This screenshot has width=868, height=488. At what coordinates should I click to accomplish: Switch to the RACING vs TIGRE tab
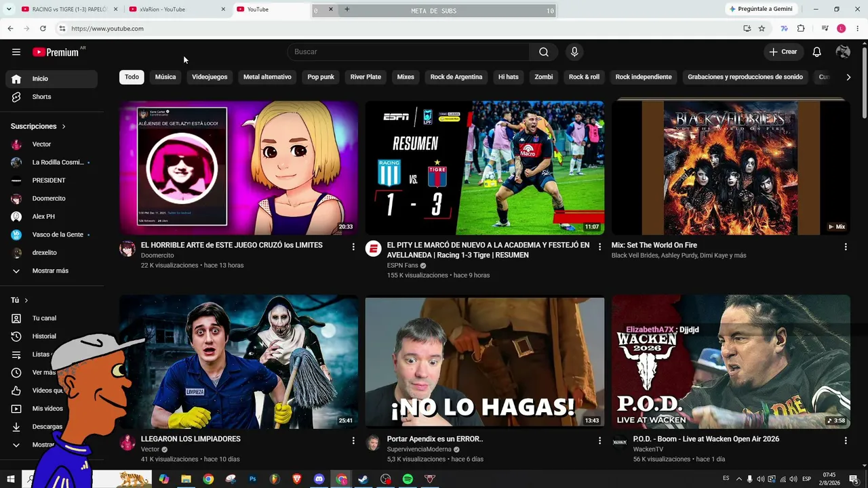pos(69,9)
